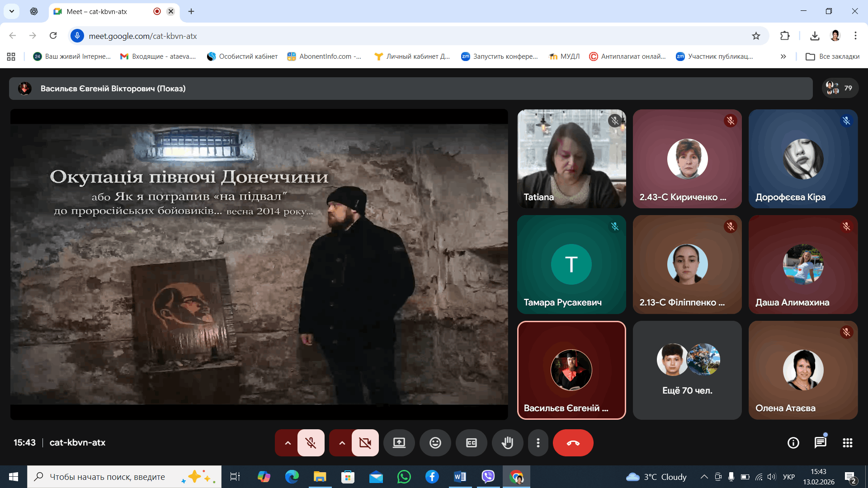This screenshot has height=488, width=868.
Task: Click the present screen share button
Action: point(399,443)
